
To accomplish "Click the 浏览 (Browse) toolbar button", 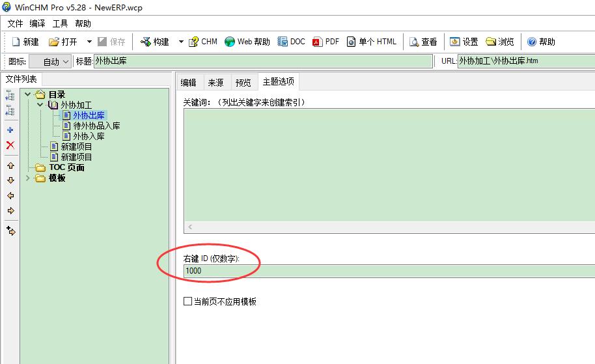I will [x=500, y=42].
